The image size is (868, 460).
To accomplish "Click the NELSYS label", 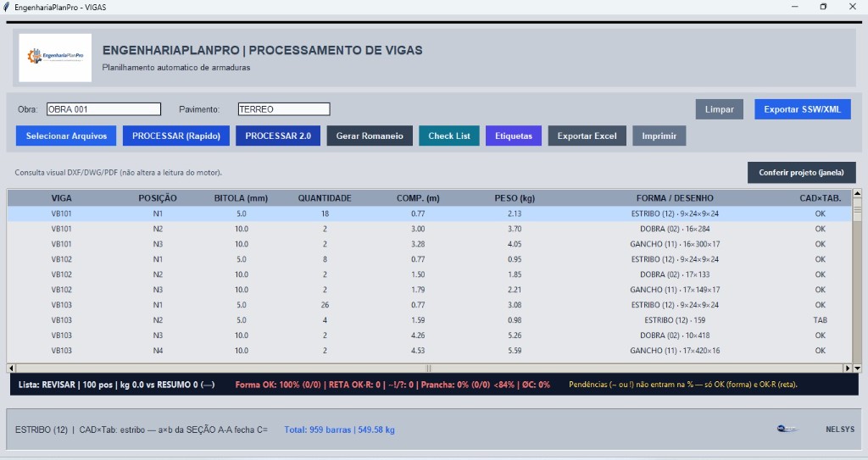I will tap(840, 429).
